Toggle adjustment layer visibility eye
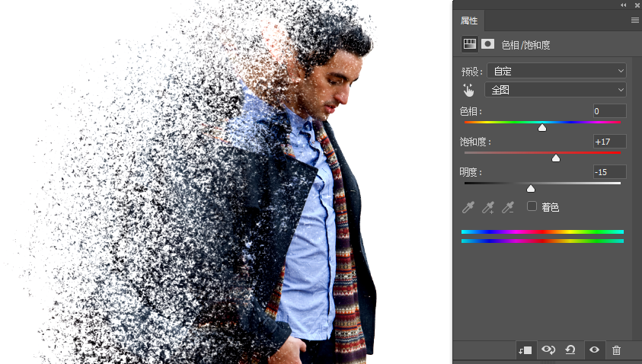This screenshot has height=364, width=642. tap(594, 350)
